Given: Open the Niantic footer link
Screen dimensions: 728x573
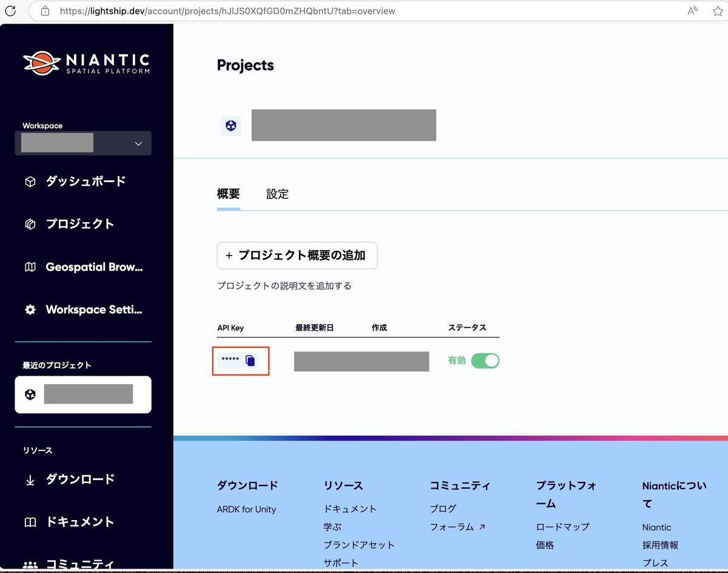Looking at the screenshot, I should click(x=656, y=527).
